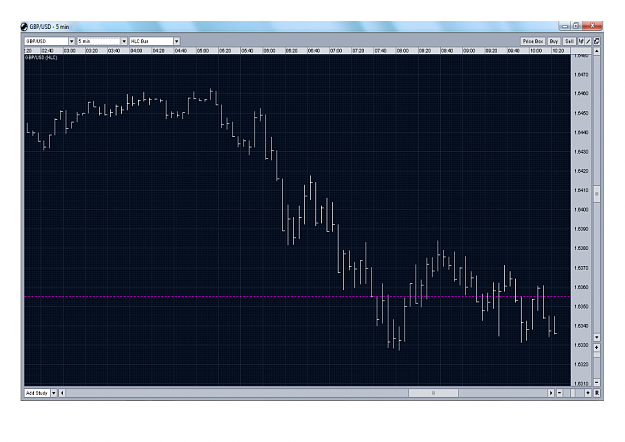The height and width of the screenshot is (442, 625).
Task: Open the 5 min timeframe dropdown arrow
Action: 124,41
